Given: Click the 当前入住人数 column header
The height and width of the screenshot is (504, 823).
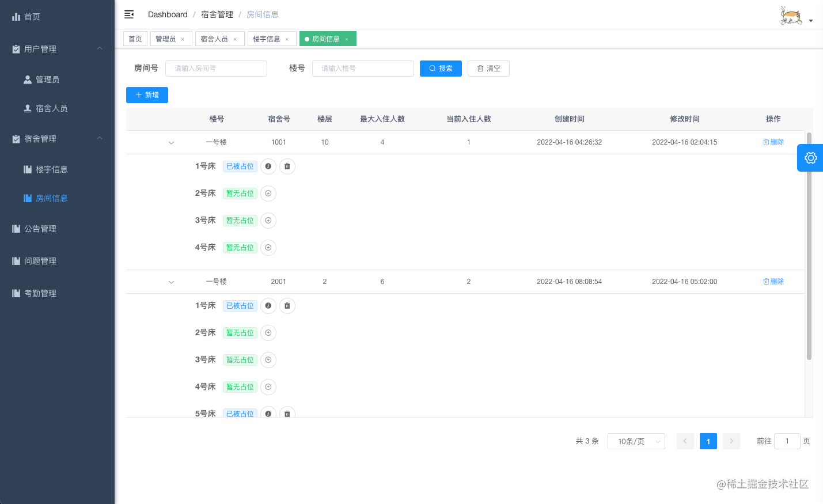Looking at the screenshot, I should pyautogui.click(x=469, y=119).
